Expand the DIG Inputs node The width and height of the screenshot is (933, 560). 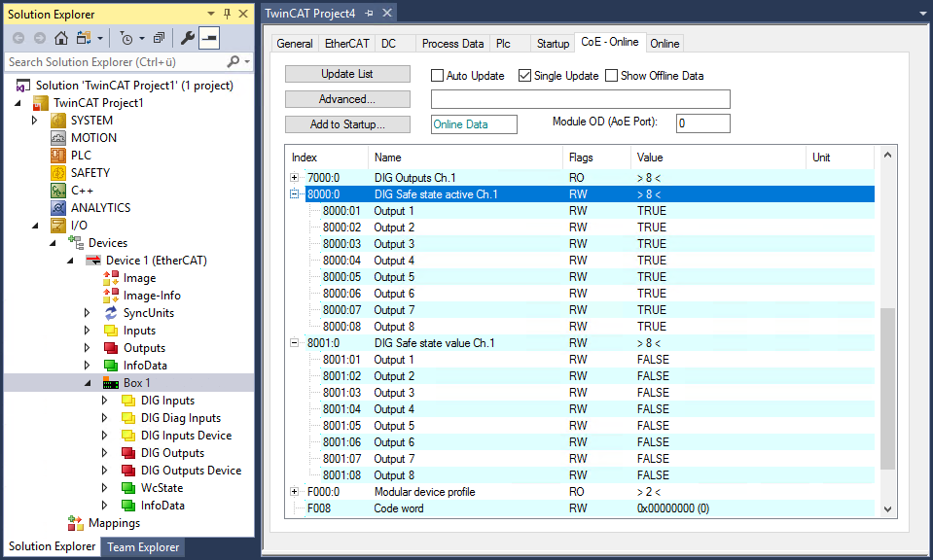coord(105,401)
